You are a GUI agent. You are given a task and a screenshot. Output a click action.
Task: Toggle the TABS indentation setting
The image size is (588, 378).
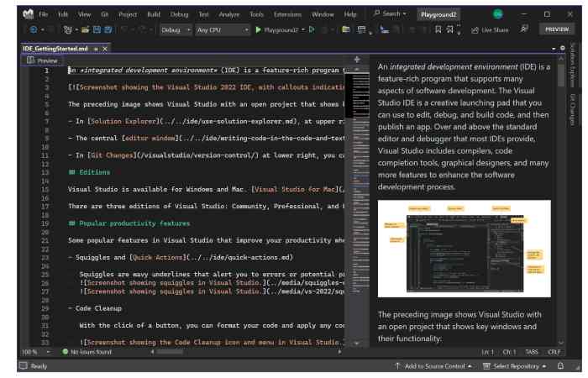coord(532,352)
